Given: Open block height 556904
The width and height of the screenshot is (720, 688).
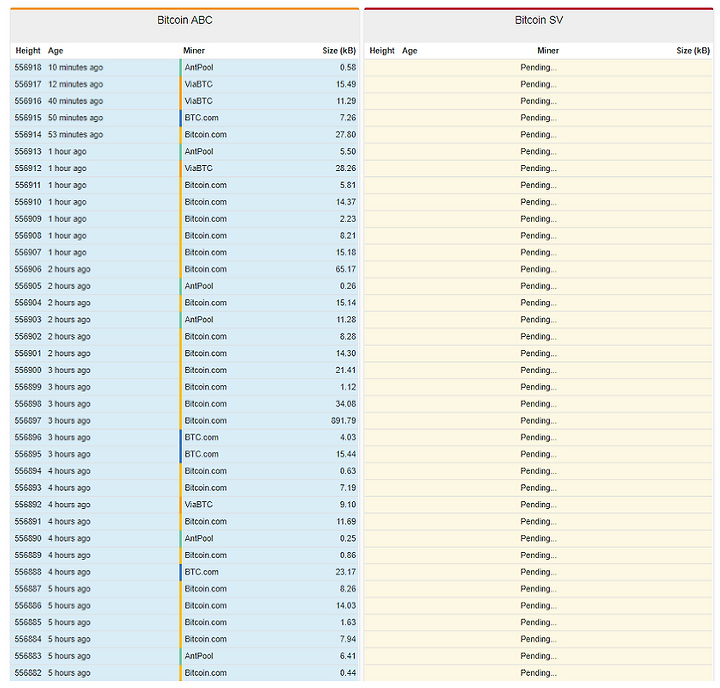Looking at the screenshot, I should coord(28,303).
